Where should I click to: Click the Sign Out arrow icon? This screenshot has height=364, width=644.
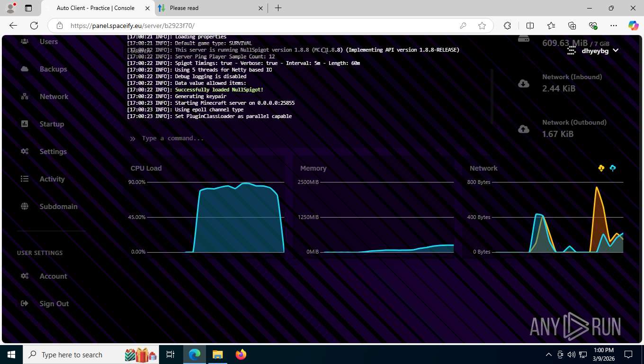pos(25,304)
